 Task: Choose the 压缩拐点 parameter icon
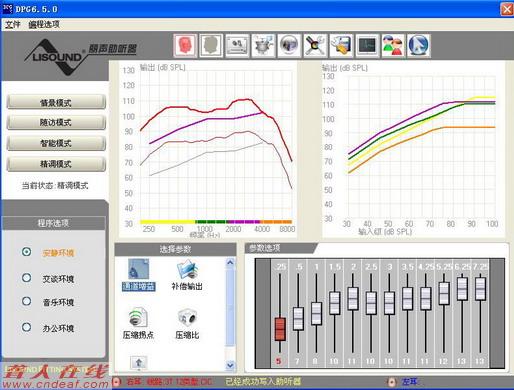click(138, 323)
